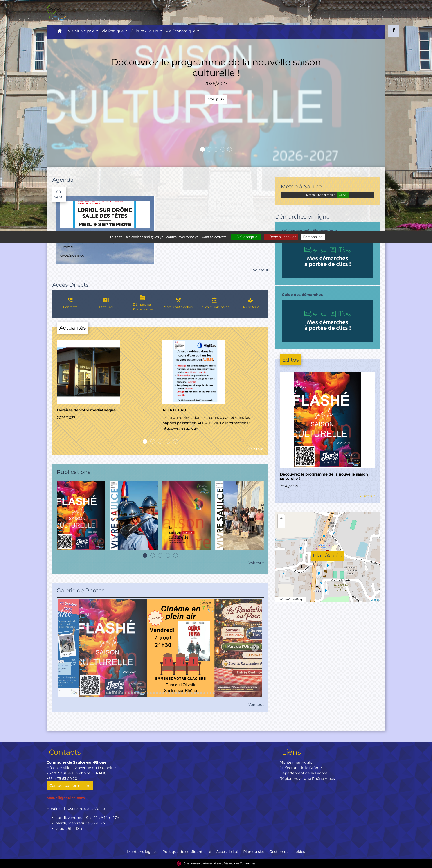
Task: Open Voir tout link in Galerie de Photos
Action: pos(256,704)
